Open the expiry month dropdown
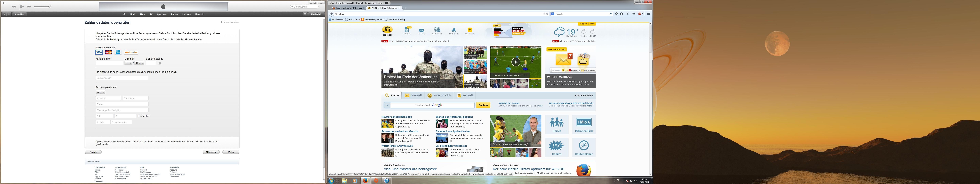 (x=128, y=63)
